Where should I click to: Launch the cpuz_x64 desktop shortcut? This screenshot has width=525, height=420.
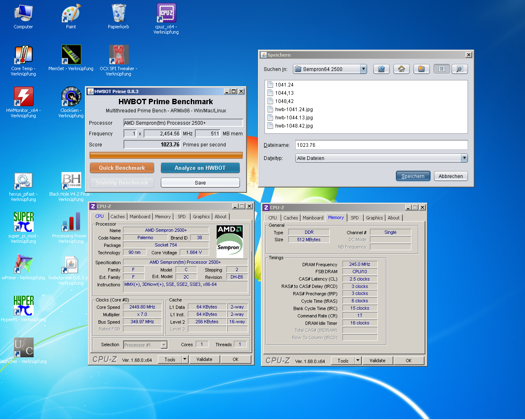[166, 19]
